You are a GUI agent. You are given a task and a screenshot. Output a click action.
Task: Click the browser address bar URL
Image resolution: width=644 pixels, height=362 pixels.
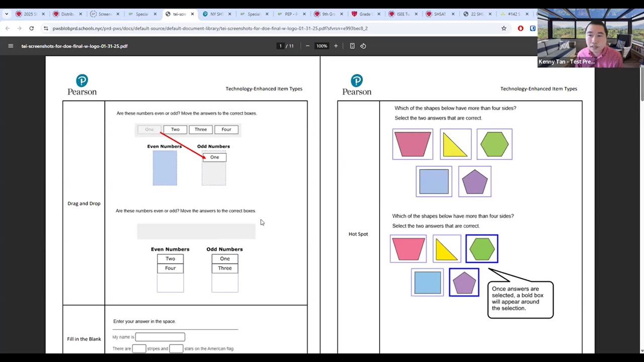pyautogui.click(x=210, y=28)
